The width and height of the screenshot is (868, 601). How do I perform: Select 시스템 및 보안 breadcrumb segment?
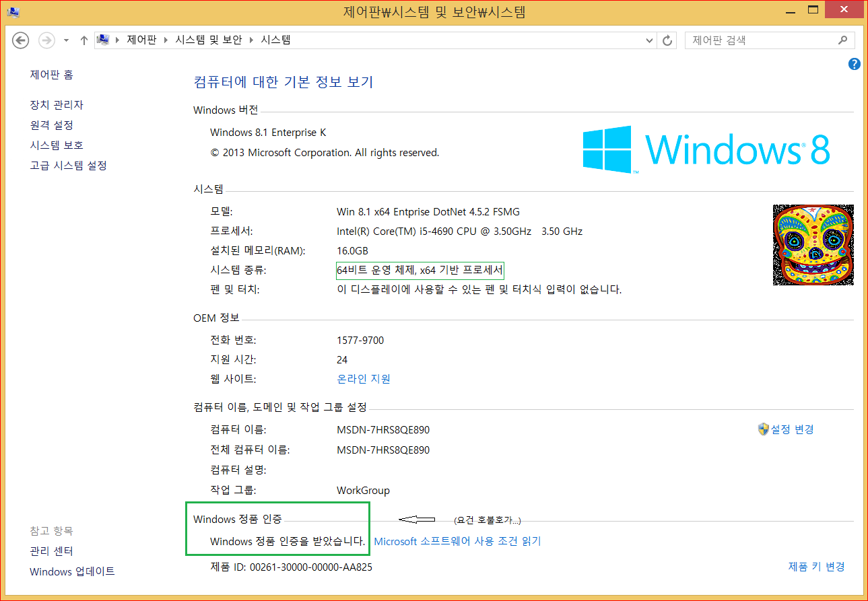coord(209,40)
